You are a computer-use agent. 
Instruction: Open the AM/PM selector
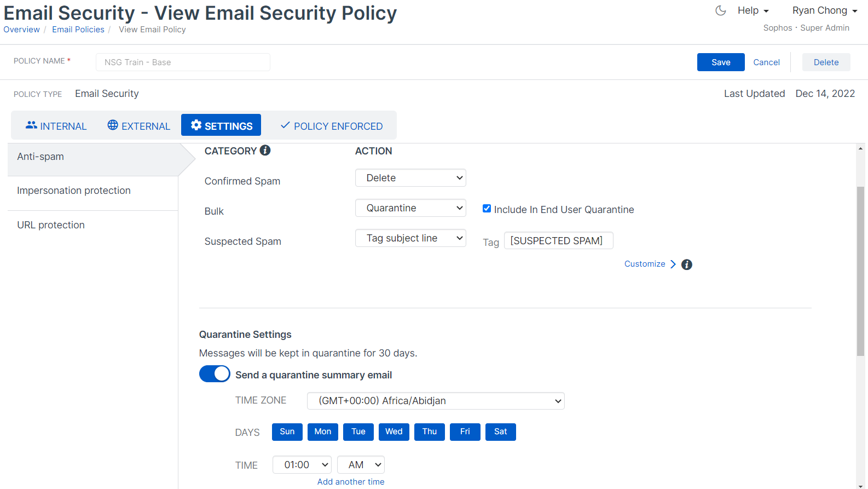point(361,465)
